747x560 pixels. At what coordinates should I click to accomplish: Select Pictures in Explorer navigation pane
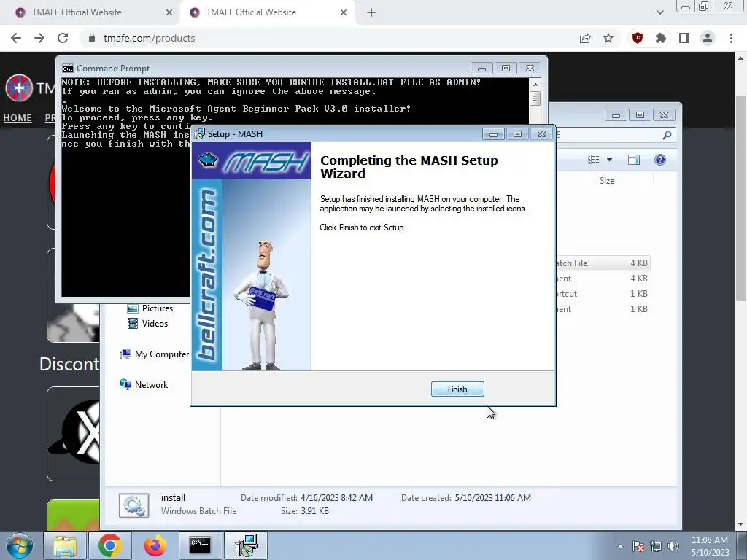[150, 308]
